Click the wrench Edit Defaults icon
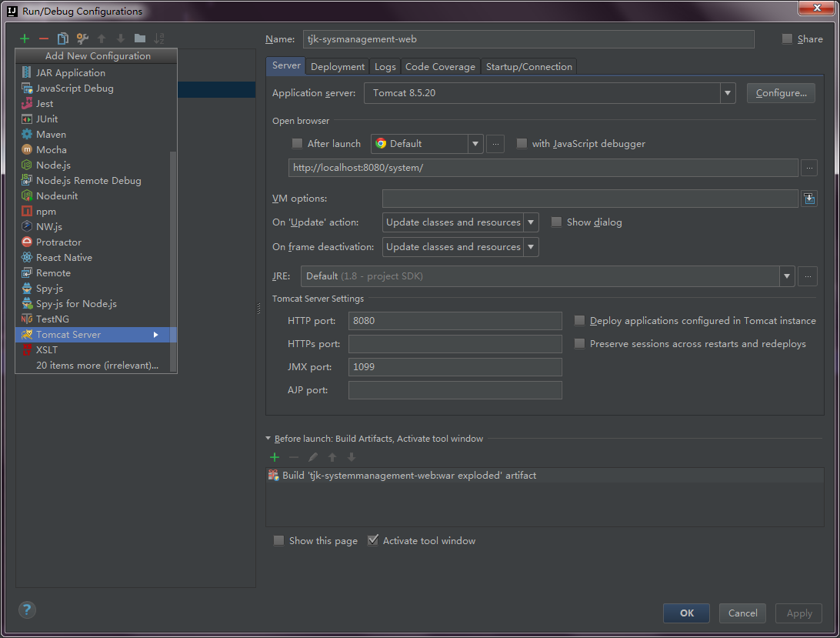Screen dimensions: 840x638 (x=82, y=38)
